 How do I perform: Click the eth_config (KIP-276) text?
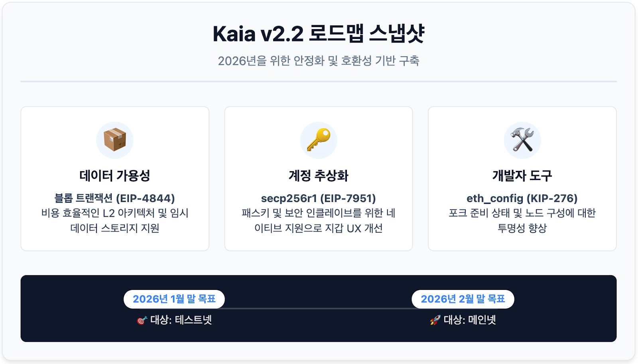[522, 198]
